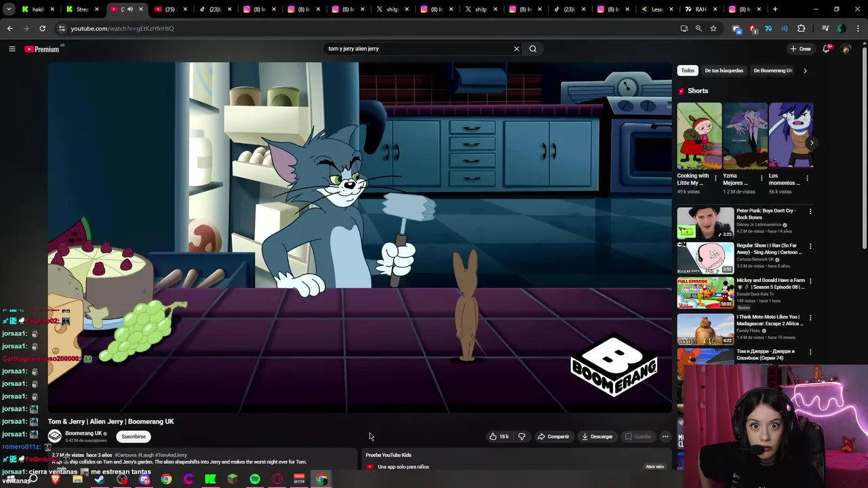Switch to the Lesso browser tab
Image resolution: width=868 pixels, height=488 pixels.
click(x=656, y=9)
